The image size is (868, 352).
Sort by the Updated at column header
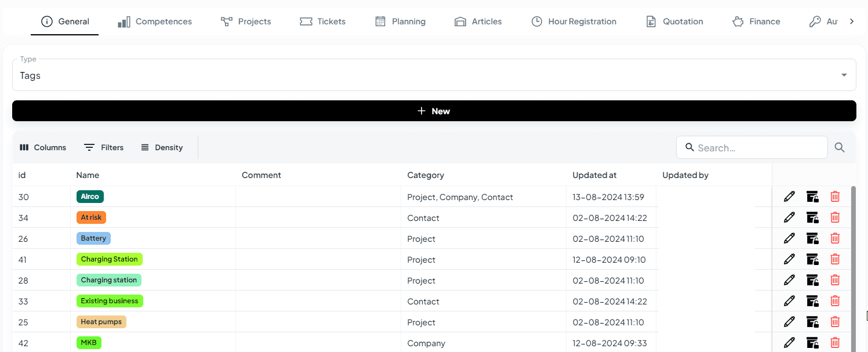click(594, 175)
